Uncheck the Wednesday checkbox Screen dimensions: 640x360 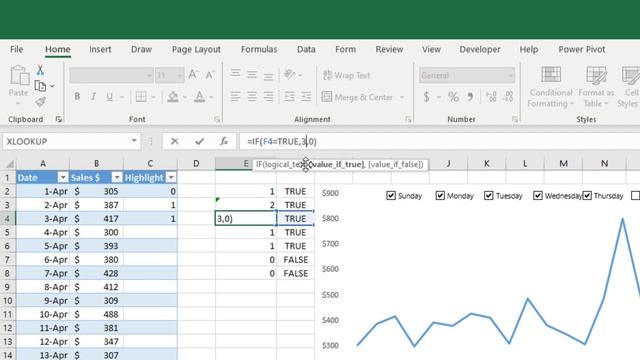(x=538, y=196)
